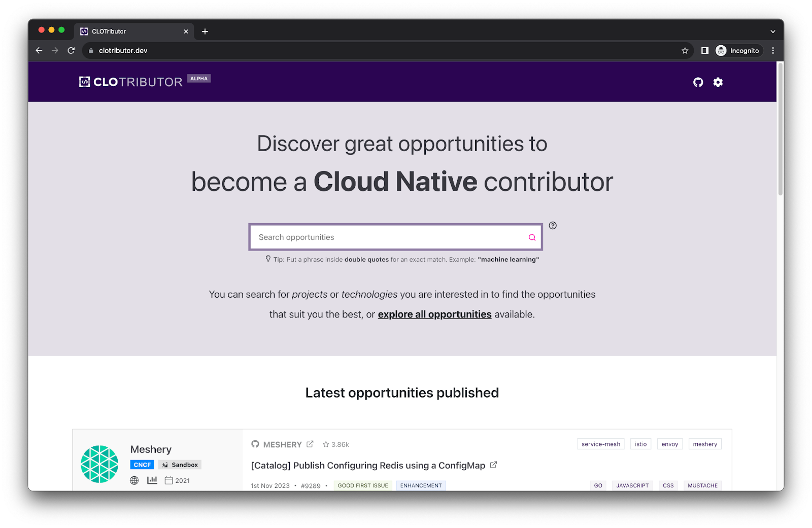Click the GitHub icon beside MESHERY
Screen dimensions: 812x528
(x=255, y=444)
